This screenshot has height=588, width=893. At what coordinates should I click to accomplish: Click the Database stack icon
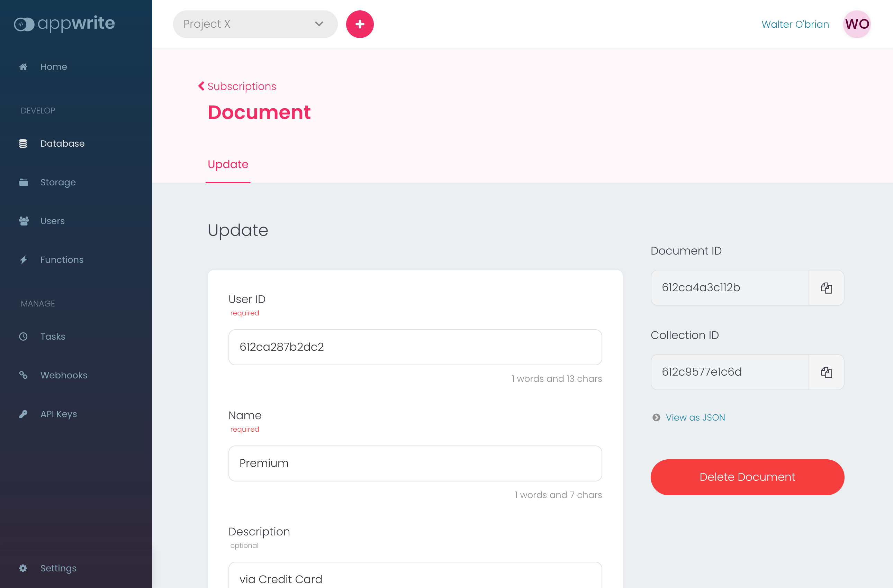point(23,144)
